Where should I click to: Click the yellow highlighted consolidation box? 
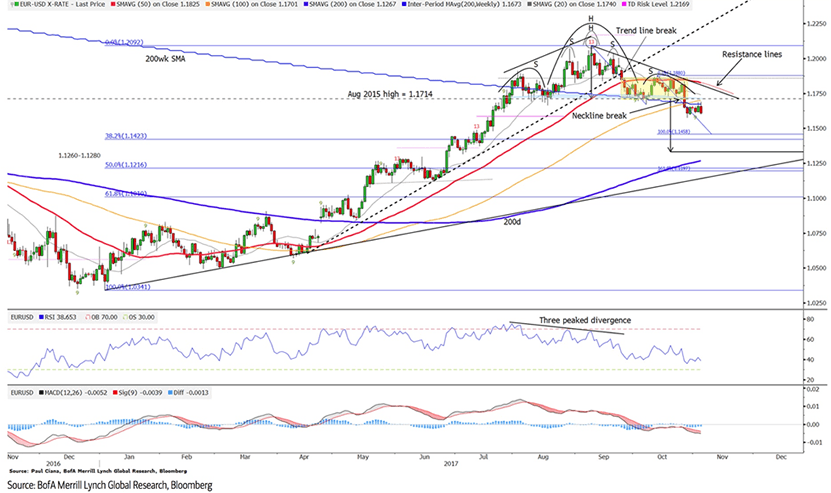click(652, 89)
